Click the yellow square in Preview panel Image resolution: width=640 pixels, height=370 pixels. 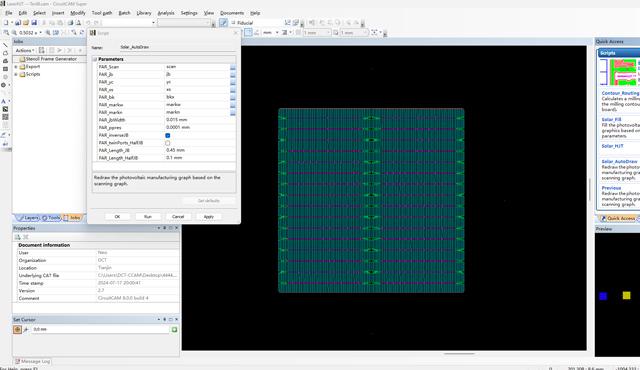click(x=627, y=295)
